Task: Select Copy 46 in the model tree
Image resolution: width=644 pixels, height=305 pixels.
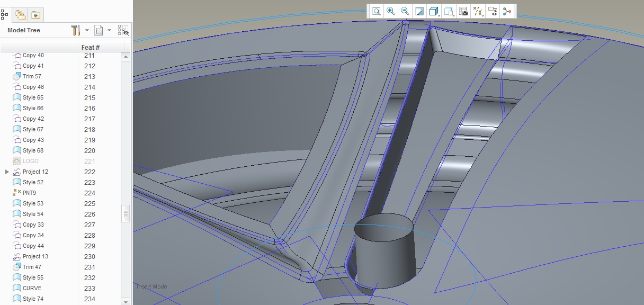Action: point(33,87)
